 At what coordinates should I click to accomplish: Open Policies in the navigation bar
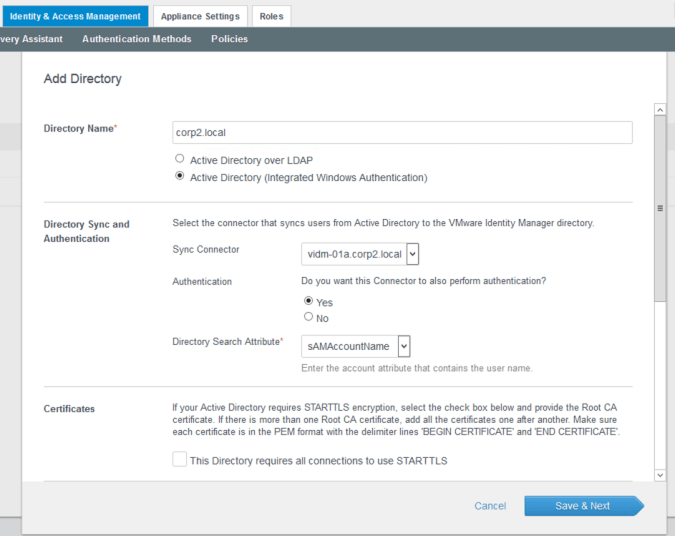tap(229, 39)
